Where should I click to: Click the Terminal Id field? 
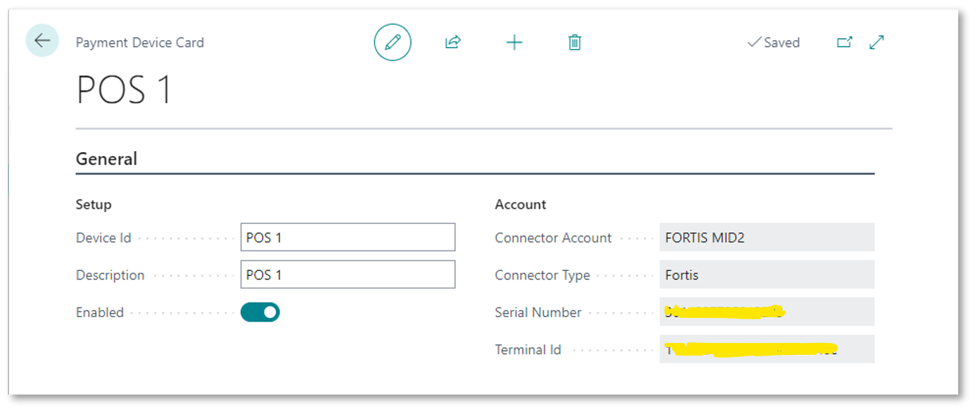766,349
